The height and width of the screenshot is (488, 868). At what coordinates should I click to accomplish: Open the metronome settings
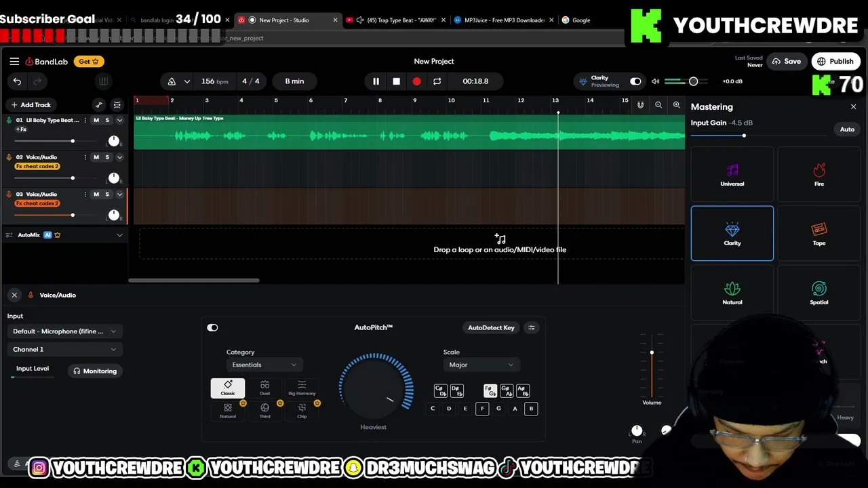[x=172, y=81]
